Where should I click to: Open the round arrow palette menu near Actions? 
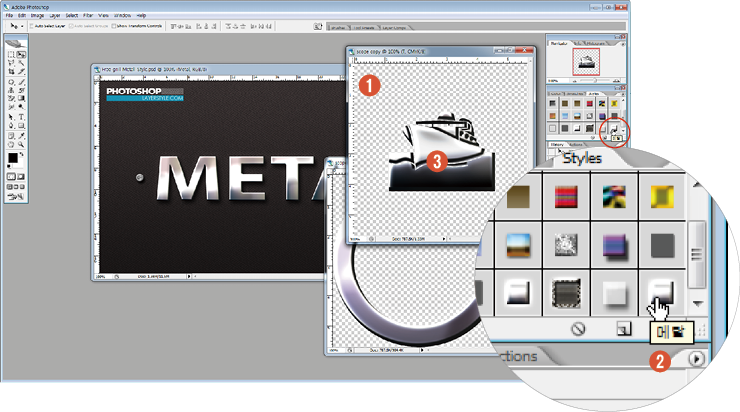coord(696,359)
